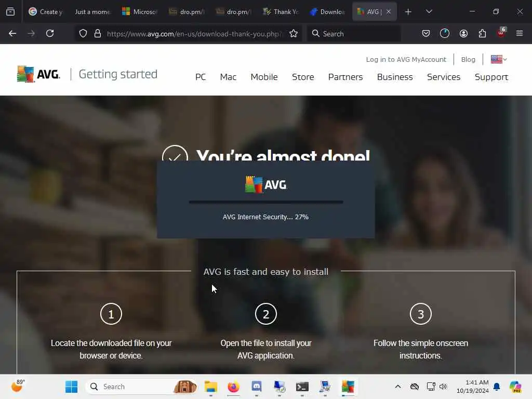Open the tracking protection shield icon
Viewport: 532px width, 399px height.
pos(83,33)
